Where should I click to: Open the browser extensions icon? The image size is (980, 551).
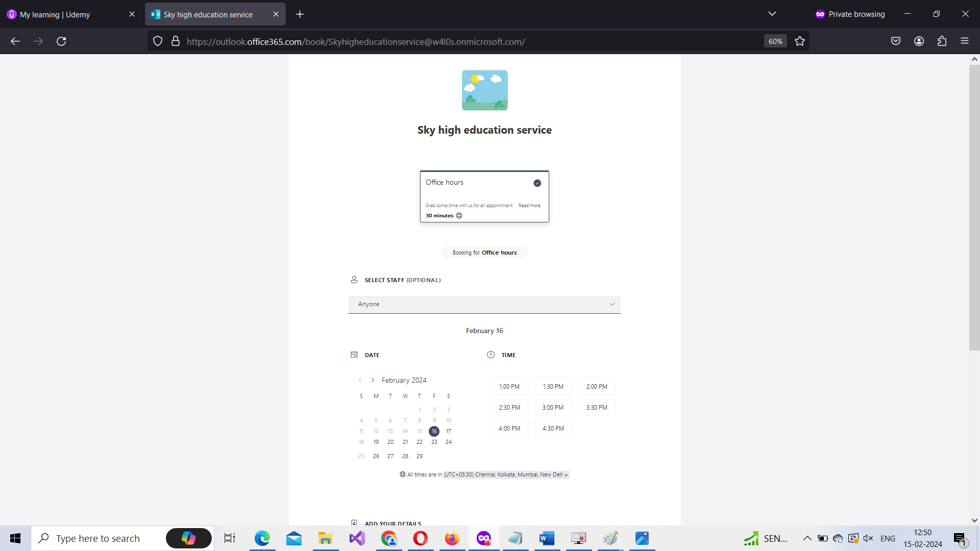click(942, 41)
